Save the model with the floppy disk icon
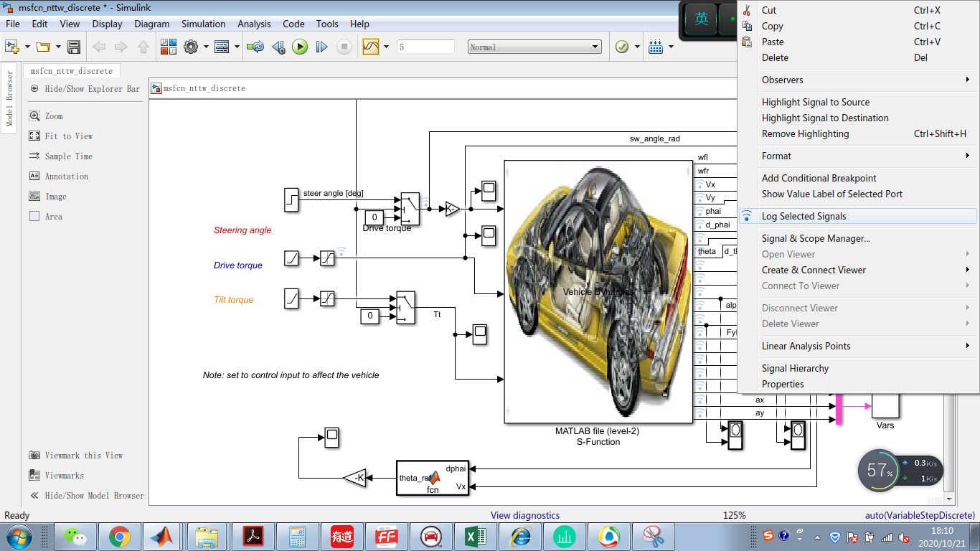The image size is (980, 551). tap(73, 47)
